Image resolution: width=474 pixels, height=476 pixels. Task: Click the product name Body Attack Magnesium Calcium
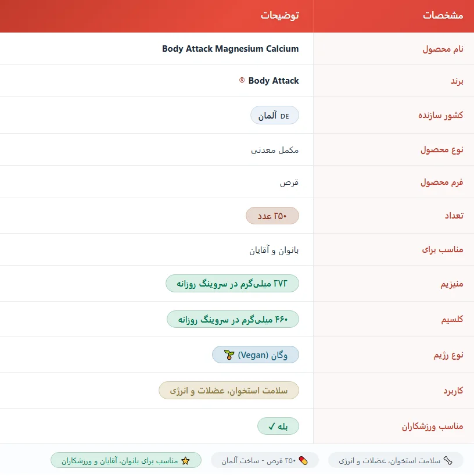coord(231,49)
